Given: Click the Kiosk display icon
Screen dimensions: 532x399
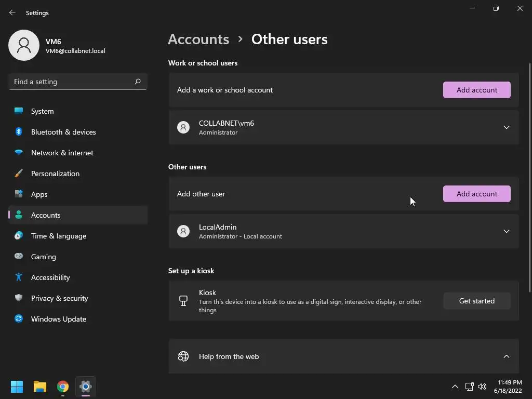Looking at the screenshot, I should pos(183,301).
